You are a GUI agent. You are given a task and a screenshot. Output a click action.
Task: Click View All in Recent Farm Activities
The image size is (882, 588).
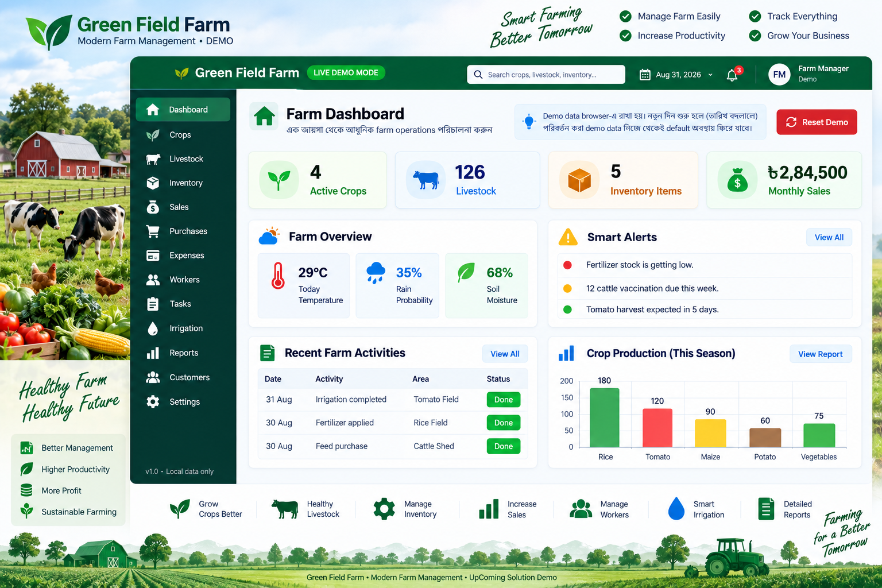pos(505,354)
